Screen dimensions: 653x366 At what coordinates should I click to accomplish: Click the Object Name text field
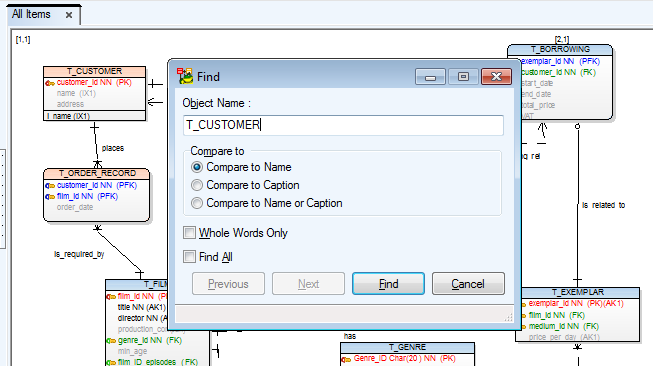point(343,125)
